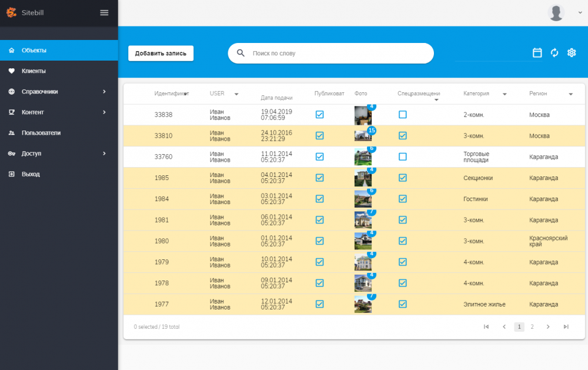Screen dimensions: 588x370
Task: Click the heart icon beside Клиенты
Action: [x=12, y=71]
